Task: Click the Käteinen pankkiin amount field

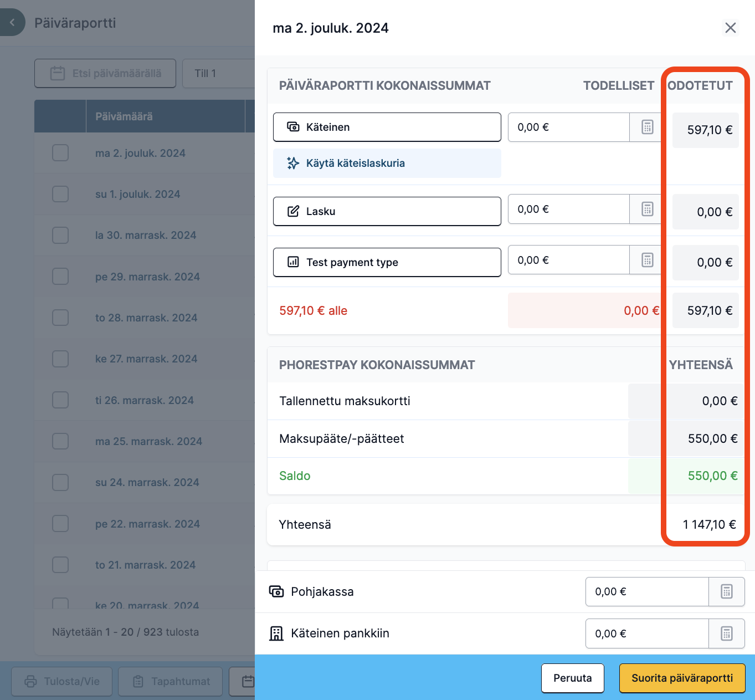Action: tap(647, 633)
